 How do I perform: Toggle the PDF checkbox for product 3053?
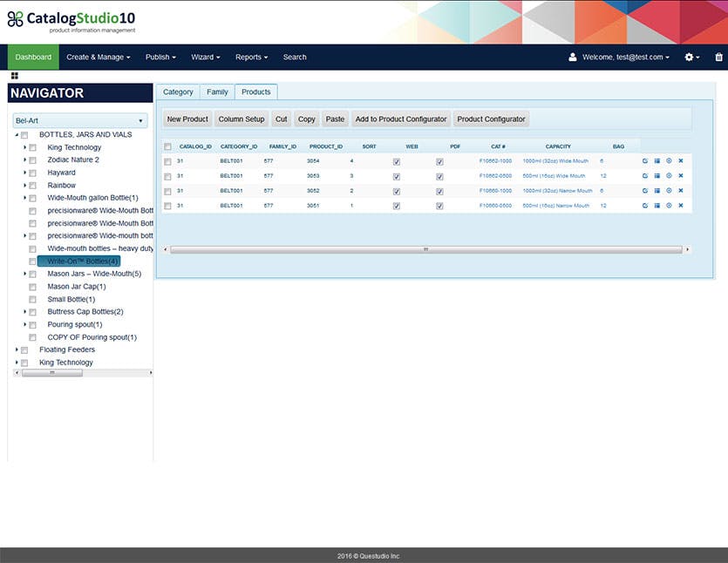point(439,176)
